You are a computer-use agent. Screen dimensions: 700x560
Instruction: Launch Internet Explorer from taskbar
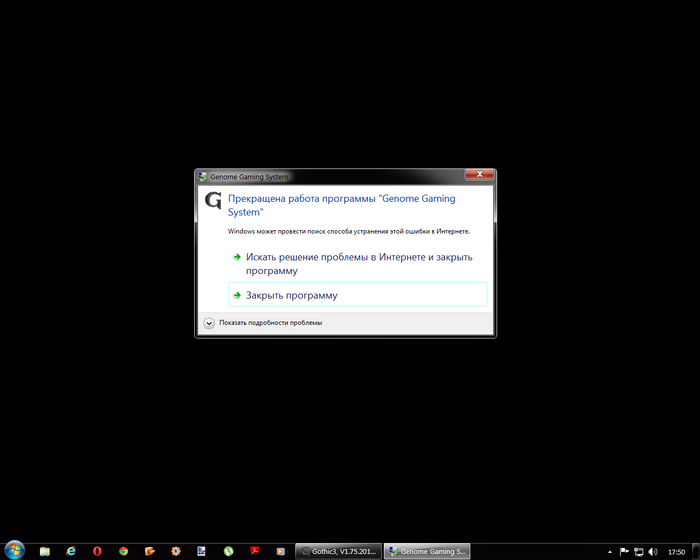[71, 551]
